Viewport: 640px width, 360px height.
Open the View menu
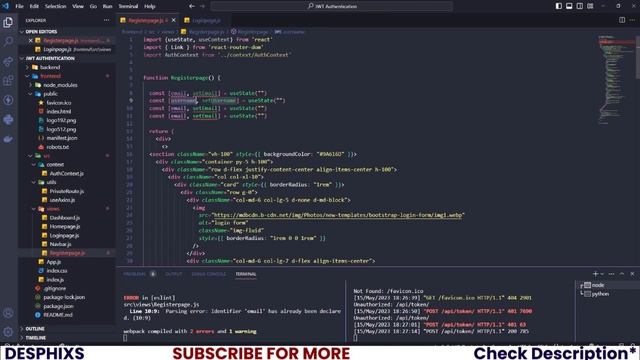click(78, 6)
